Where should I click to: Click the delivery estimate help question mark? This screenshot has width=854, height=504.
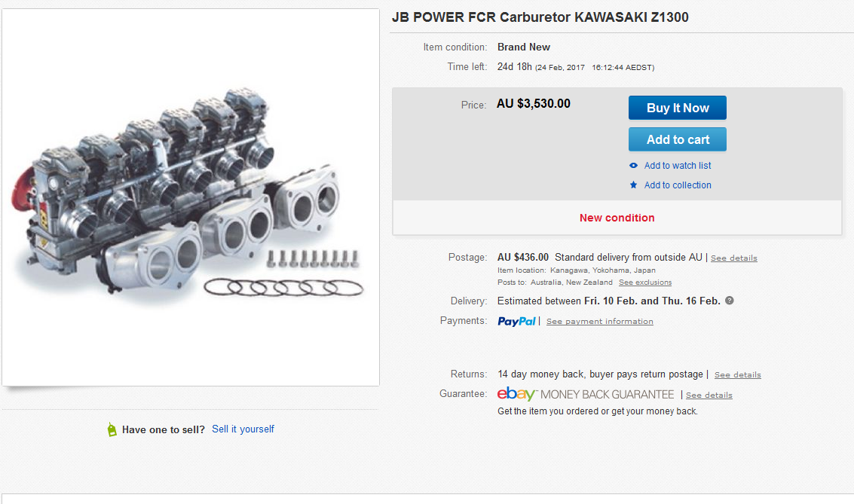729,301
